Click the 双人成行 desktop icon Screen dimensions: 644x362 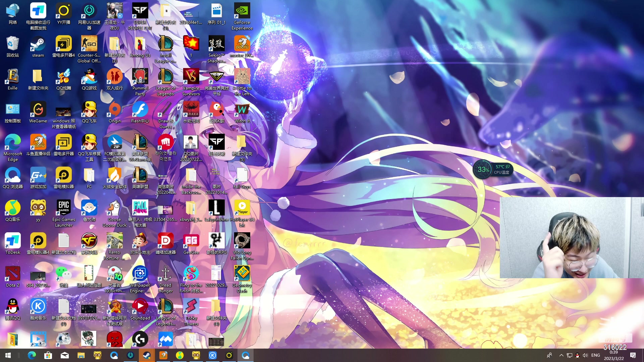tap(114, 80)
